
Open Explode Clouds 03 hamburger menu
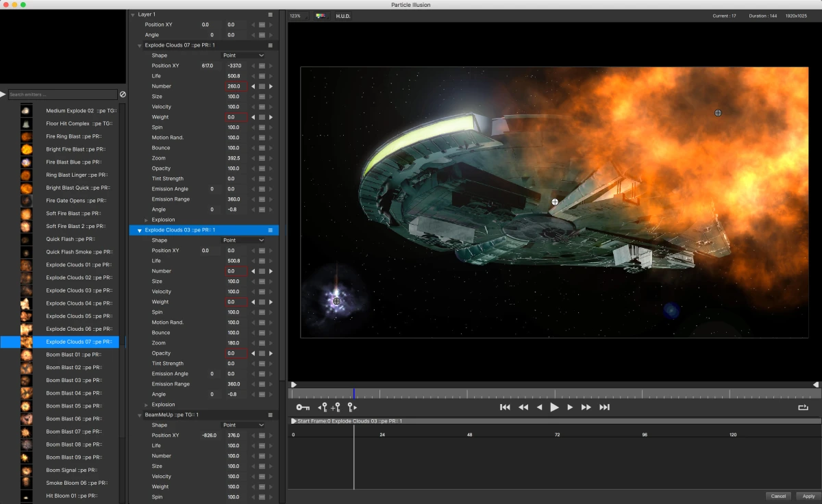[x=271, y=230]
